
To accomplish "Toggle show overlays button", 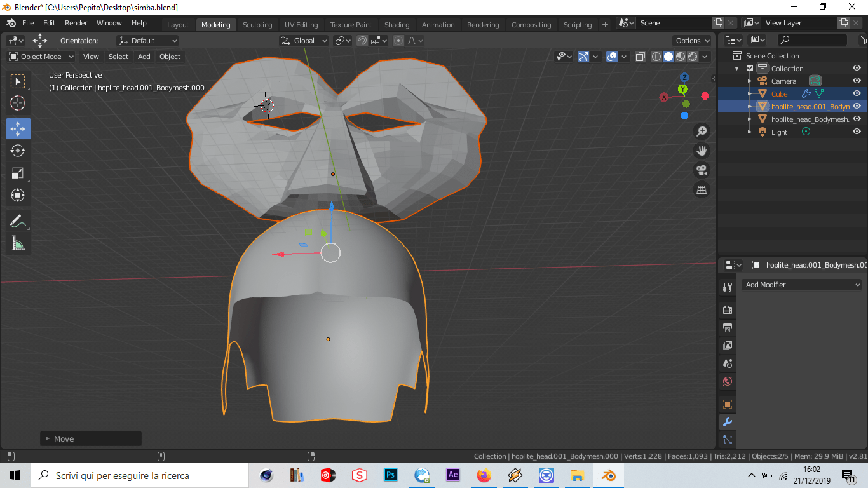I will 612,57.
